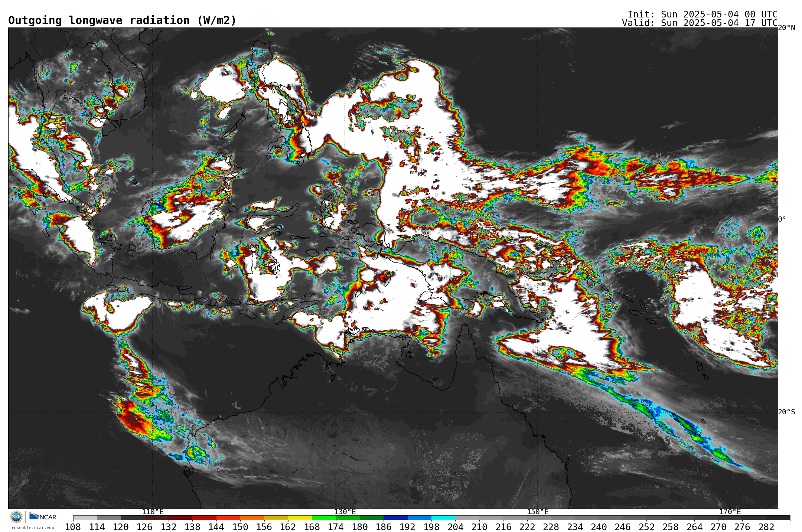Screen dimensions: 802x532
Task: Click the 170°E longitude label
Action: tap(730, 512)
